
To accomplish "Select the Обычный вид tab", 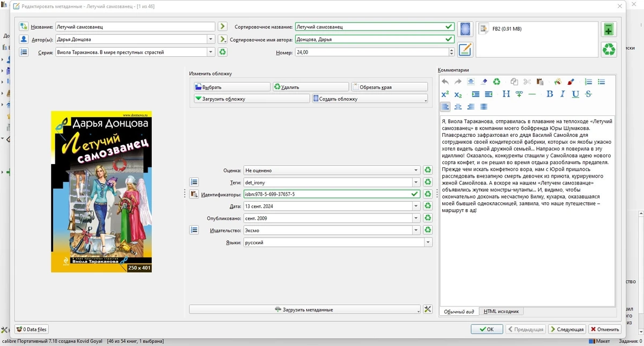I will pyautogui.click(x=459, y=312).
